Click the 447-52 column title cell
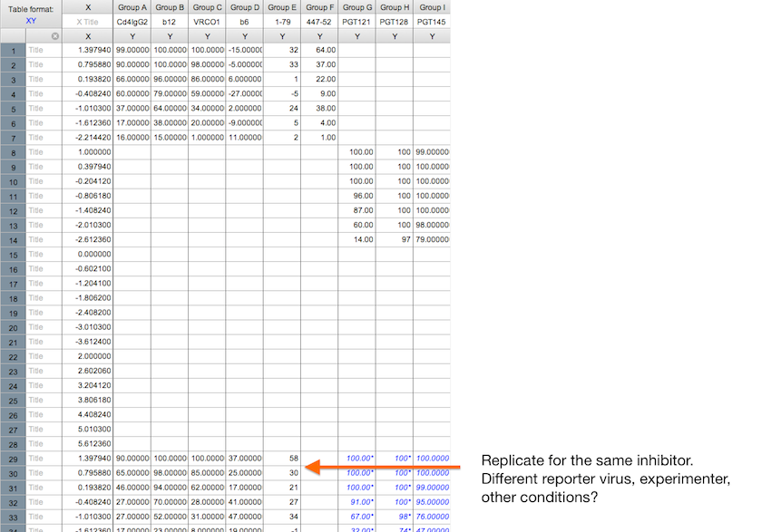The width and height of the screenshot is (781, 532). click(x=319, y=22)
